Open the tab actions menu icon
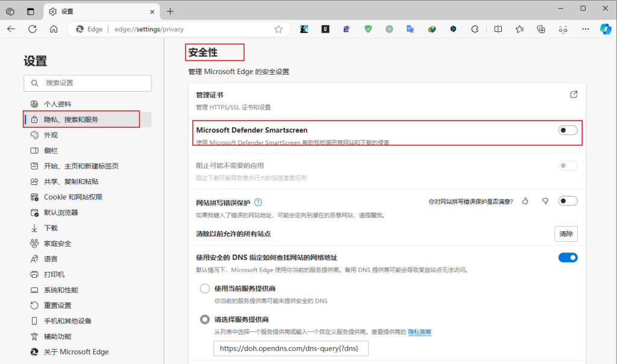The image size is (617, 364). coord(30,12)
